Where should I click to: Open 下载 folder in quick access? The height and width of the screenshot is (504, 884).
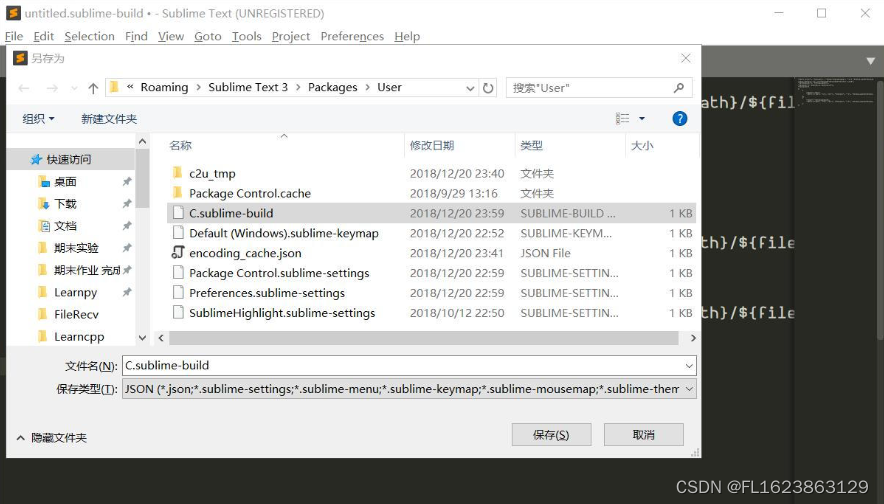coord(65,204)
